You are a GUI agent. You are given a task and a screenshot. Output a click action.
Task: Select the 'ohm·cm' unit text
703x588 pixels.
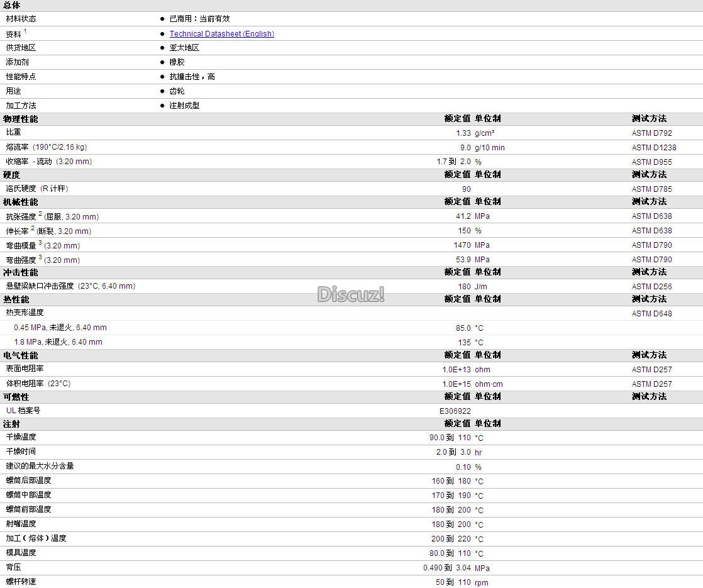coord(489,384)
